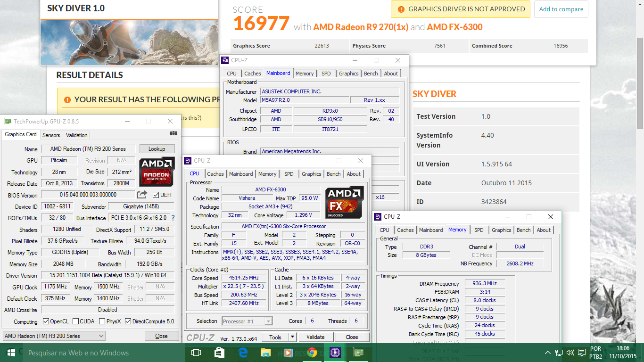Click the Cortana search box on taskbar

tap(103, 353)
